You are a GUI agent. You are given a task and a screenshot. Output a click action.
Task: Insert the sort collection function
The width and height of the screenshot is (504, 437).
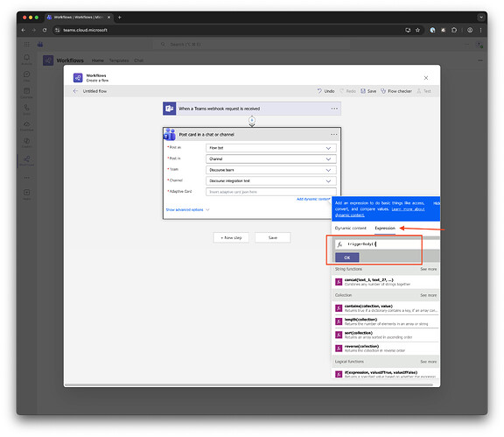pyautogui.click(x=386, y=335)
